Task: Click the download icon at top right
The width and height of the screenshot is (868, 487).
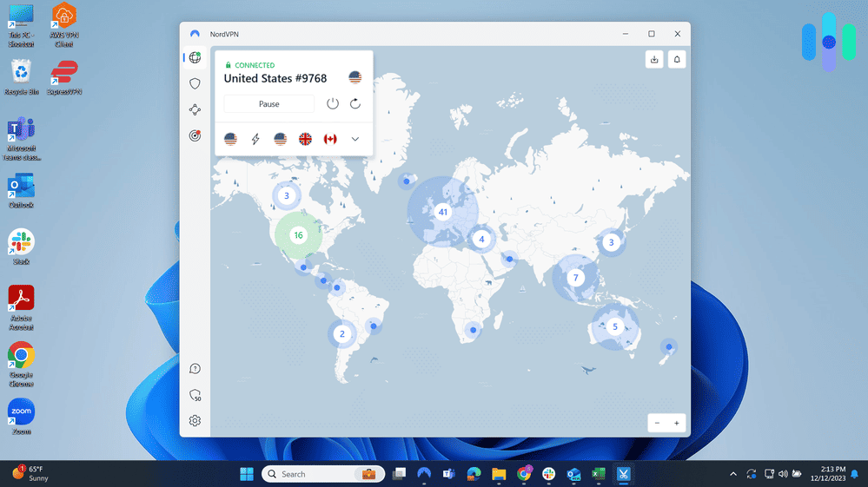Action: coord(654,59)
